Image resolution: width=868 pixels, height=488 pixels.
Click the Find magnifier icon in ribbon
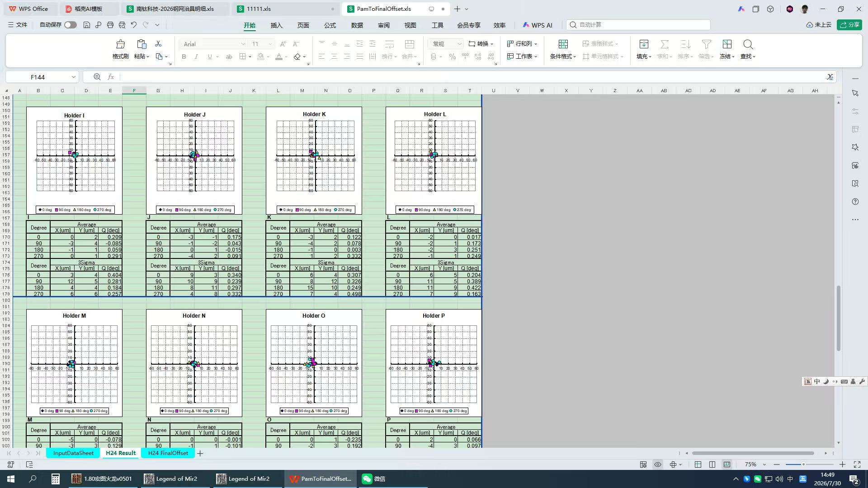(x=748, y=44)
